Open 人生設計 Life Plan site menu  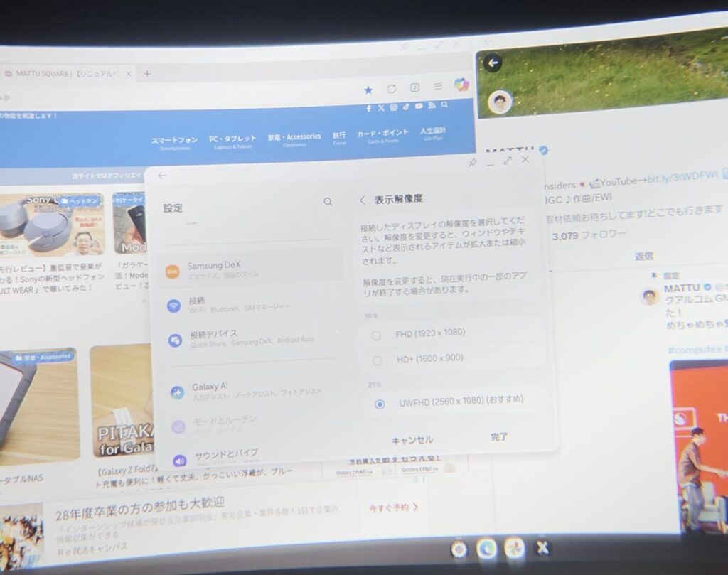pyautogui.click(x=433, y=133)
